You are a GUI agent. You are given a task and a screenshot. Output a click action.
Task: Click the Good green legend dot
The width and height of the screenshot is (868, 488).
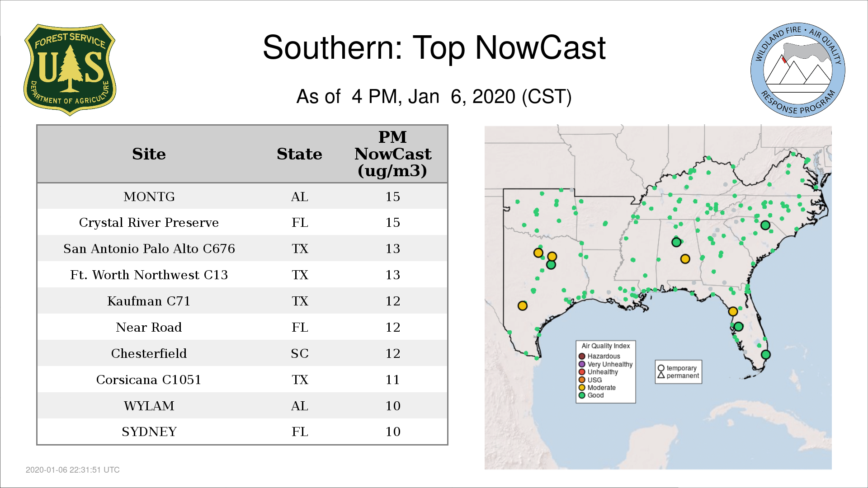point(582,395)
